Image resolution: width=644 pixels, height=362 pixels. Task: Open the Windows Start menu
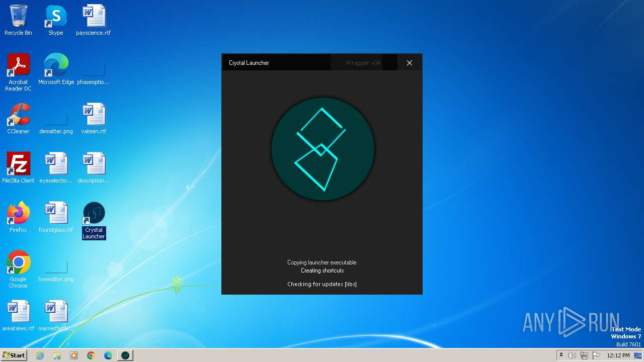coord(14,355)
